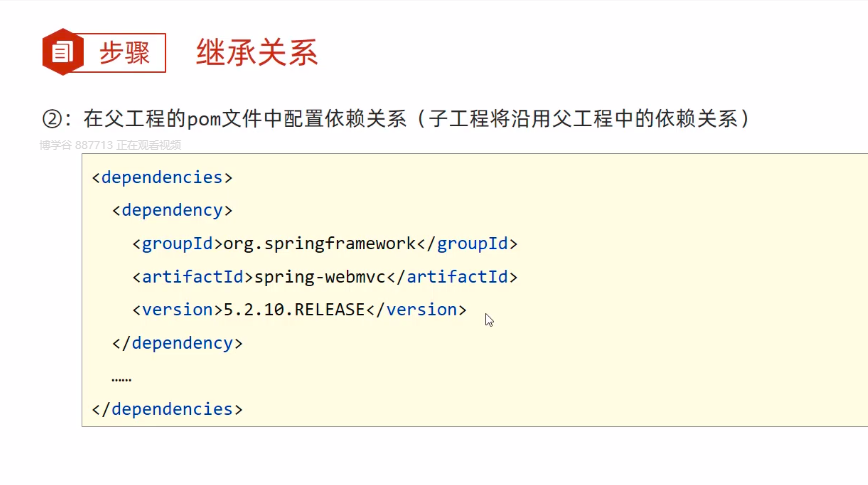Screen dimensions: 868x485
Task: Click the opening <dependency> tag
Action: [172, 210]
